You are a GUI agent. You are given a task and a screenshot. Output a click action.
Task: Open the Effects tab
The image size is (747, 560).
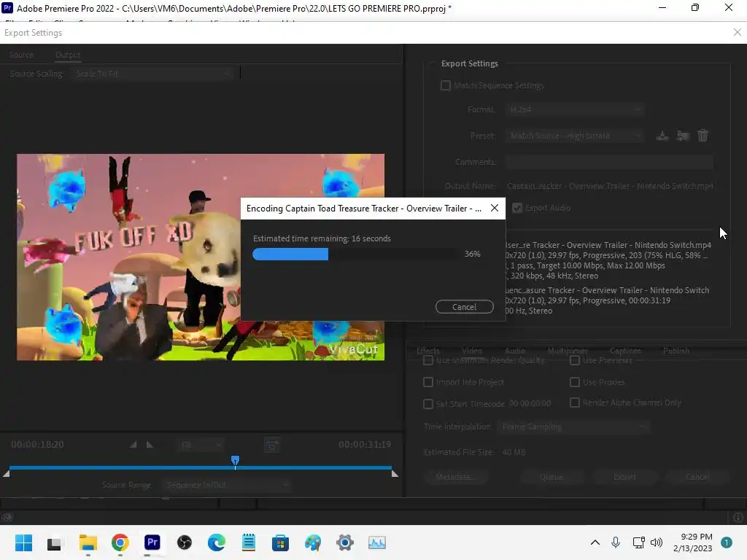[x=427, y=351]
